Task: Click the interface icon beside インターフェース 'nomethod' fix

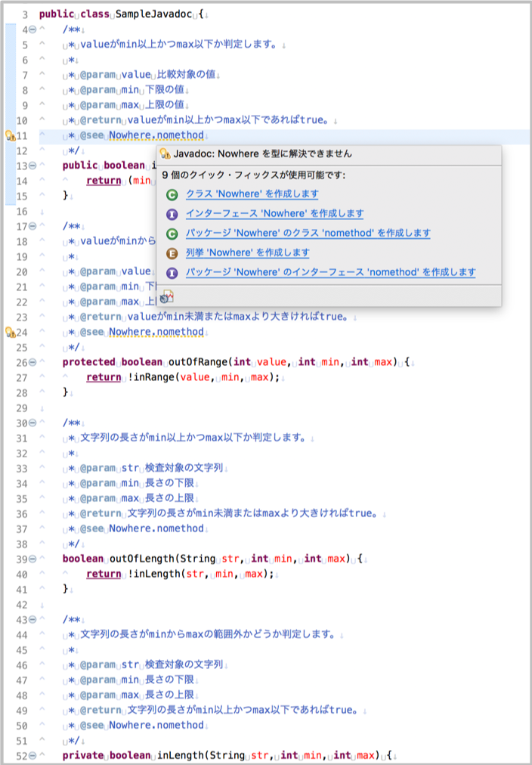Action: (172, 273)
